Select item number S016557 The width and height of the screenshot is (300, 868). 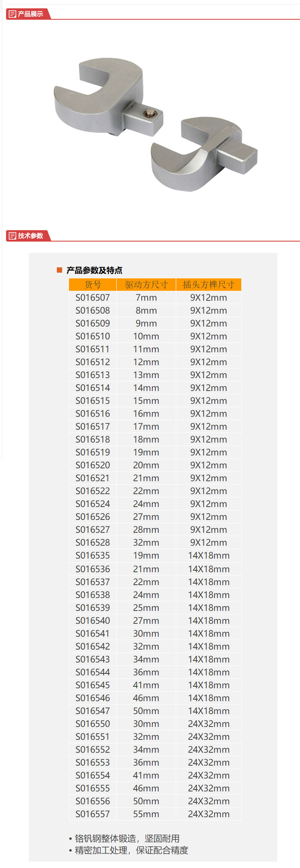click(93, 814)
